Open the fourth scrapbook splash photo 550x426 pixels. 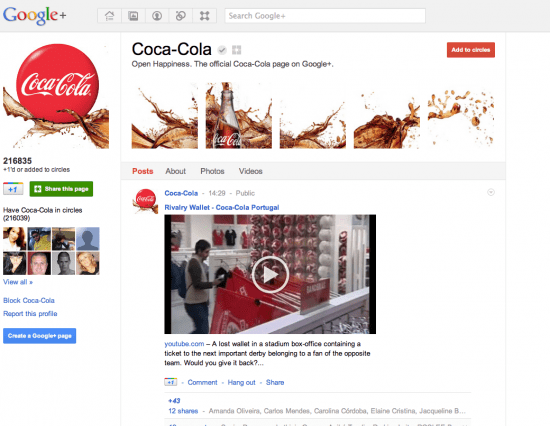pyautogui.click(x=387, y=115)
